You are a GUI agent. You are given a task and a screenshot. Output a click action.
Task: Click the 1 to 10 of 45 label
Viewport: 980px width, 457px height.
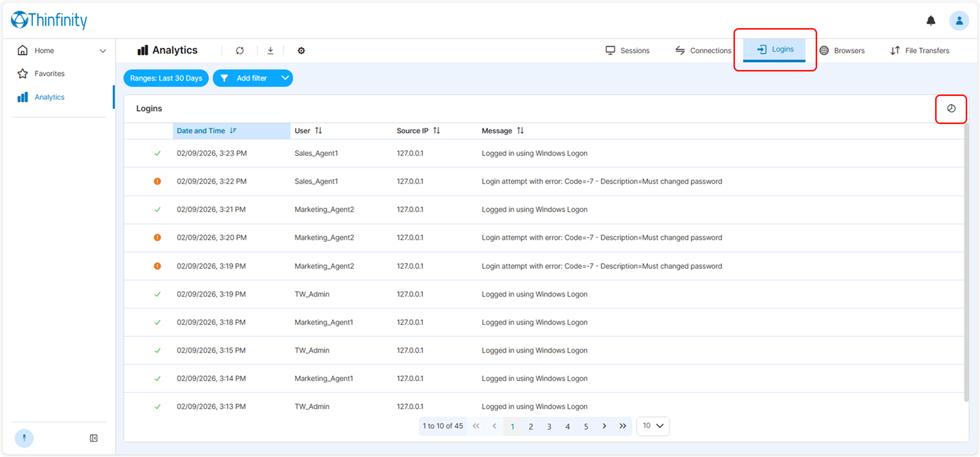click(x=443, y=426)
